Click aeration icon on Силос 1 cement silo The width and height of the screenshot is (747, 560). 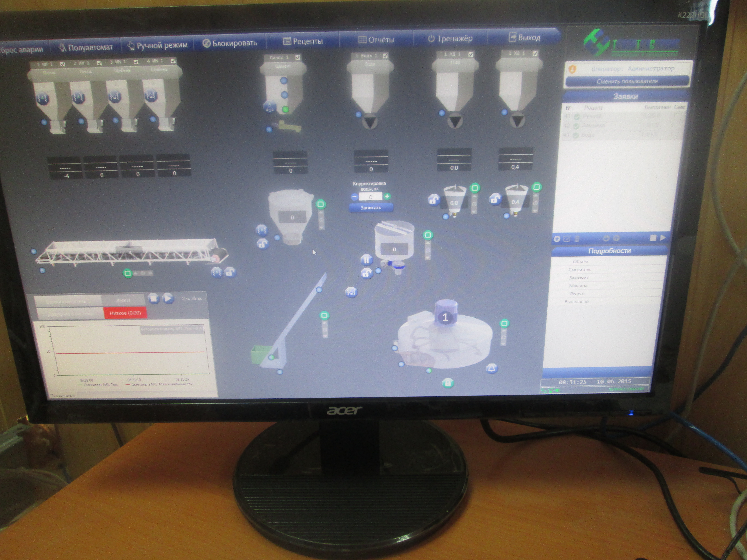(x=269, y=107)
